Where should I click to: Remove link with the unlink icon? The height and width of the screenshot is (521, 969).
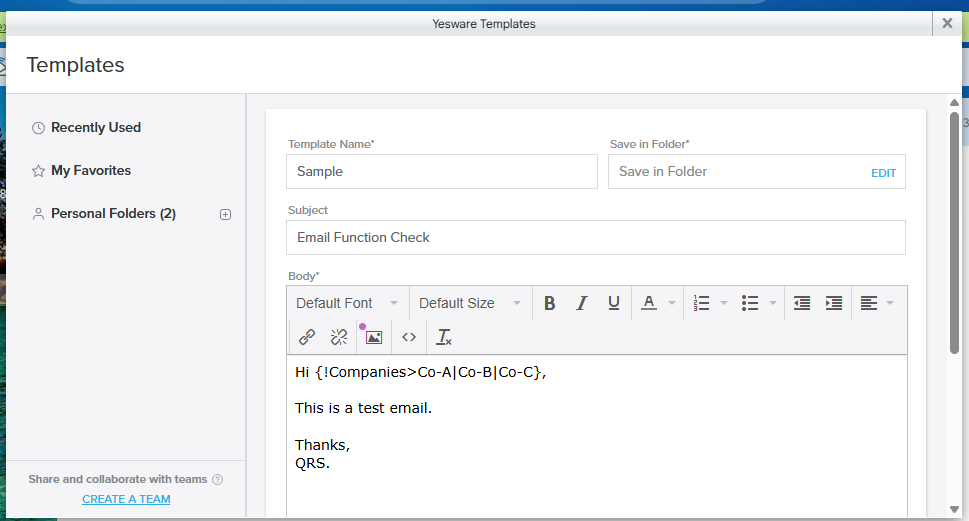click(339, 337)
